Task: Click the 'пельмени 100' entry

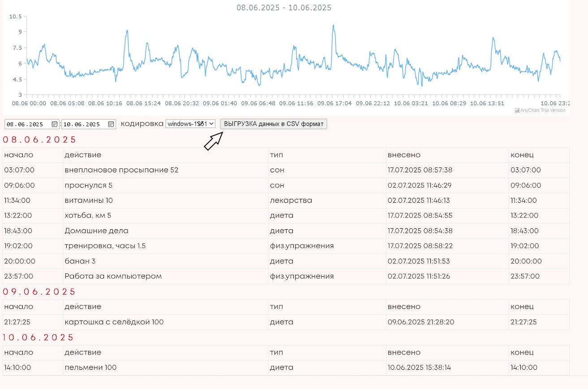Action: [x=90, y=368]
